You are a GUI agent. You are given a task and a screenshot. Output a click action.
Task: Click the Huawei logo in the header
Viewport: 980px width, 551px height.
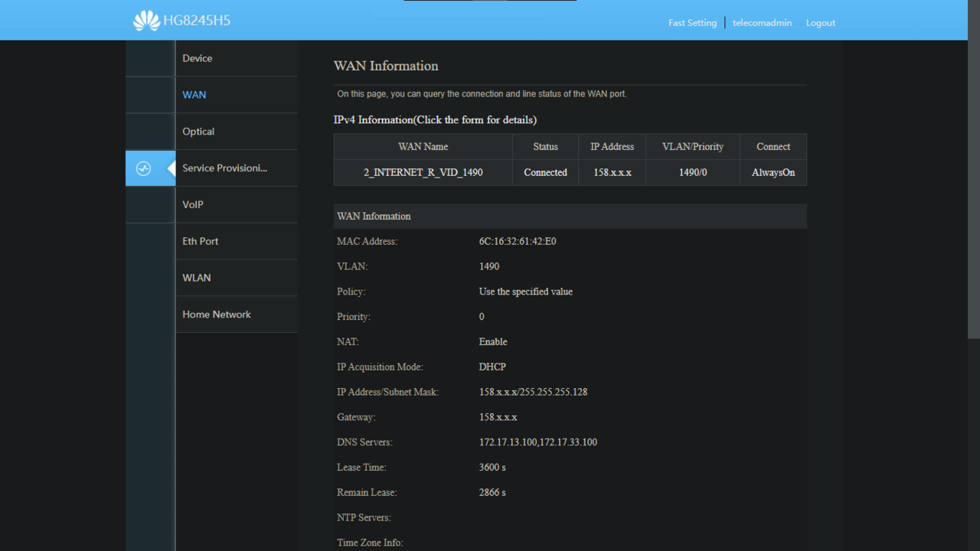[x=146, y=21]
